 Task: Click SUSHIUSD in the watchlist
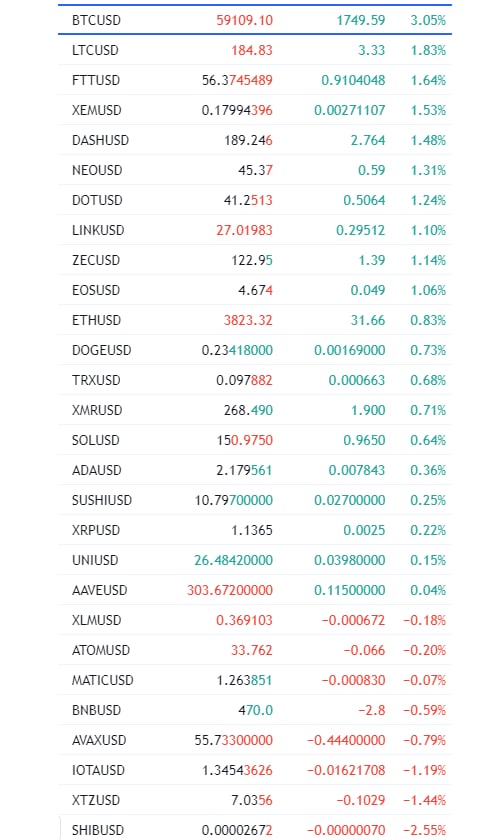[102, 500]
